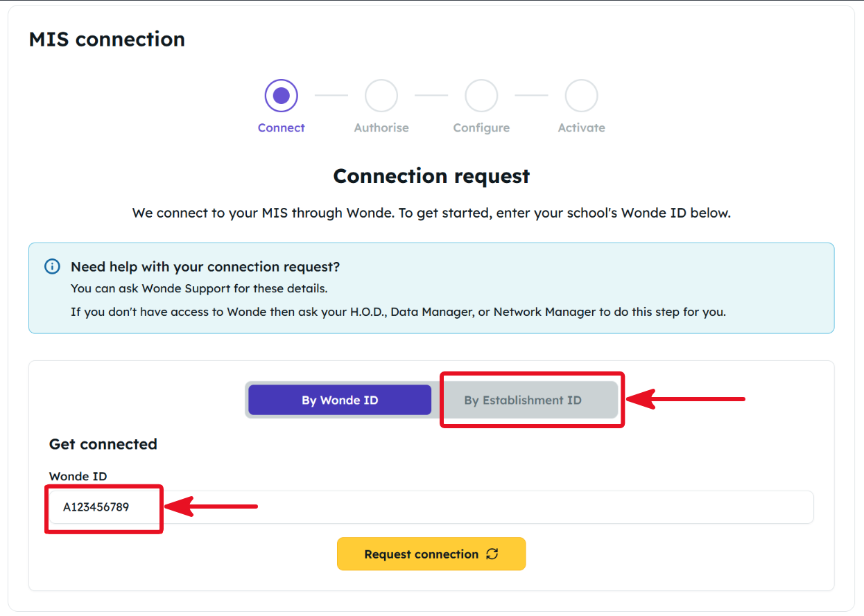
Task: Click the Wonde ID field label
Action: pyautogui.click(x=78, y=476)
